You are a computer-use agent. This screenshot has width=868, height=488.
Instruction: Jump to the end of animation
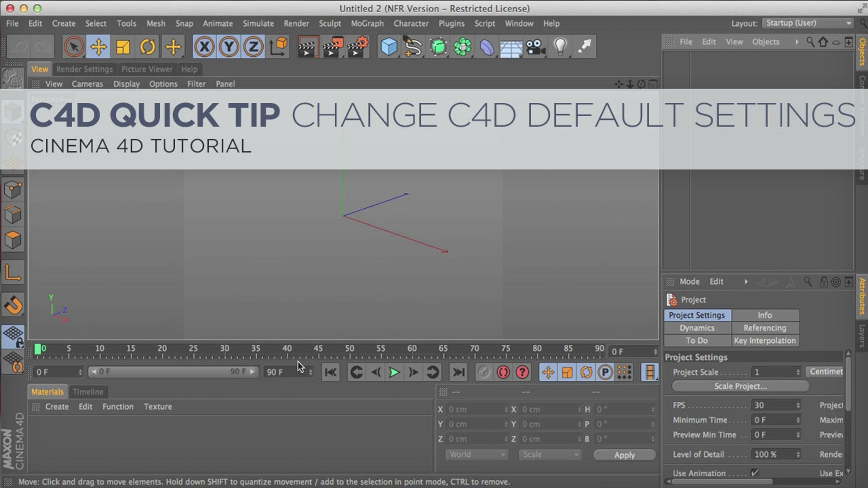coord(459,372)
